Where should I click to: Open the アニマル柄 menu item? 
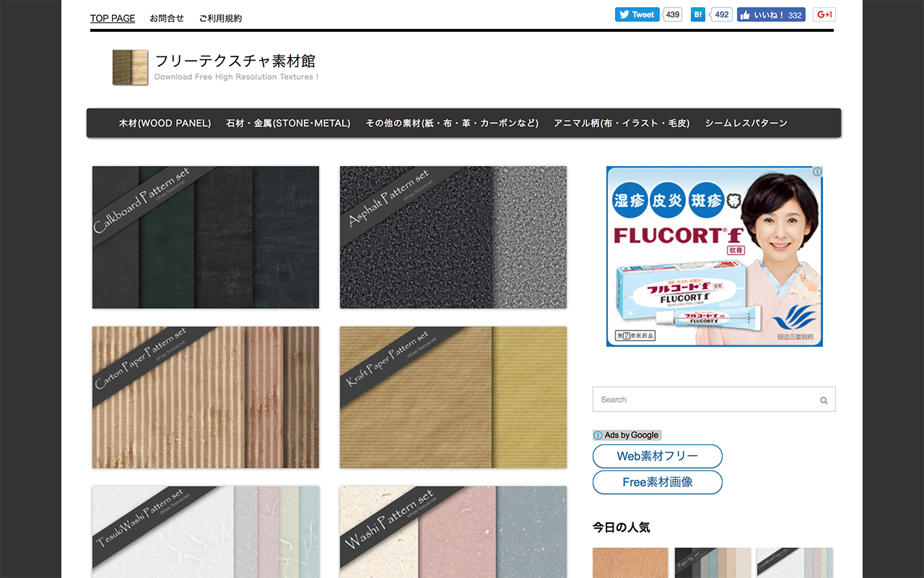(x=622, y=123)
